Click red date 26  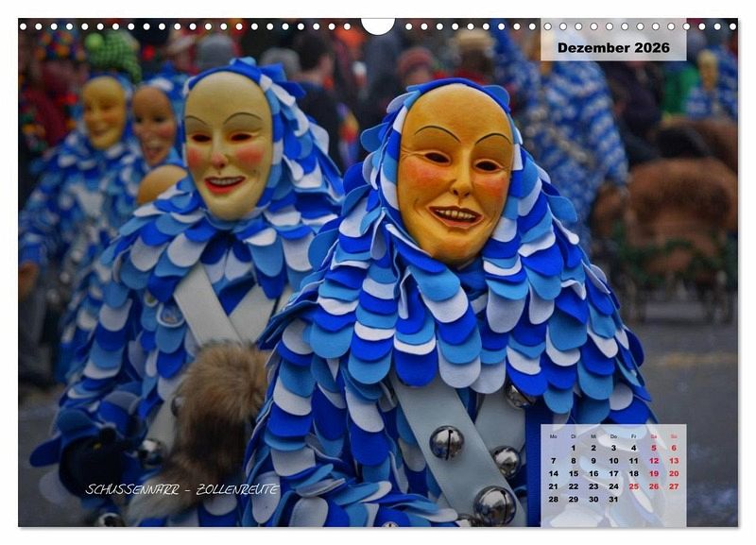(x=654, y=486)
